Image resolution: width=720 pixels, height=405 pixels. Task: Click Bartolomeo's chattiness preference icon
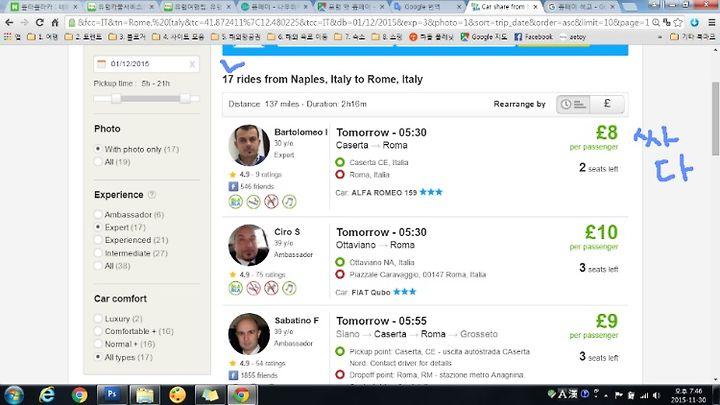pos(236,201)
